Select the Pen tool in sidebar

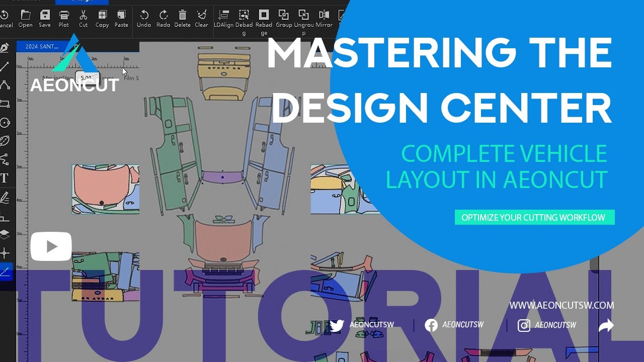[x=5, y=48]
